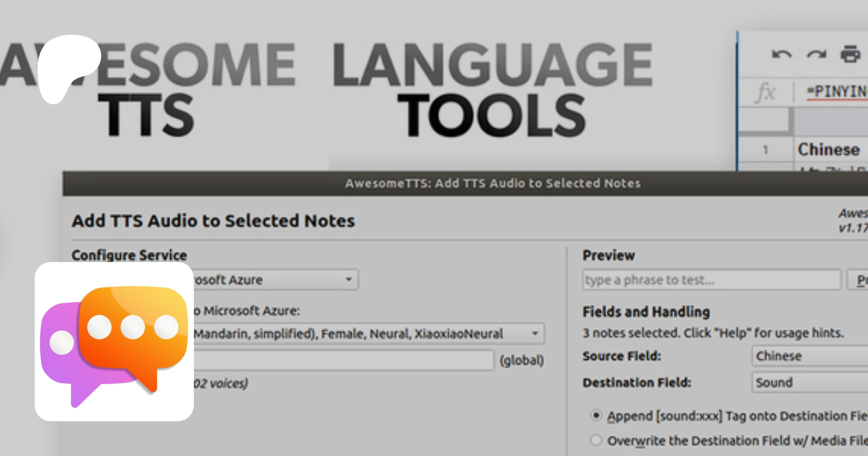The width and height of the screenshot is (868, 456).
Task: Click the Language Tools chat bubbles icon
Action: tap(114, 342)
